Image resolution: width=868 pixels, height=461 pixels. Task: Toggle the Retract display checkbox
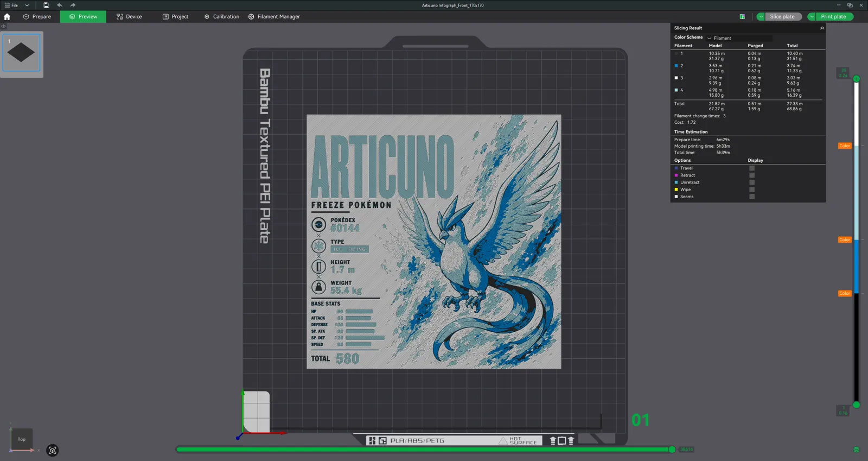(x=752, y=175)
